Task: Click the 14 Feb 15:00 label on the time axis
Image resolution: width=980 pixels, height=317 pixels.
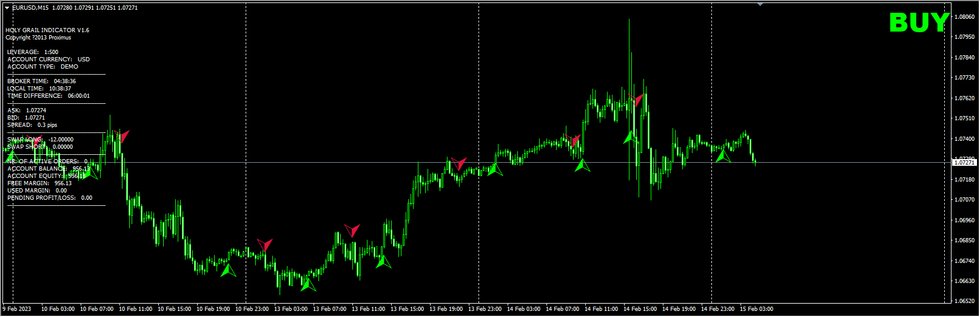Action: coord(640,308)
